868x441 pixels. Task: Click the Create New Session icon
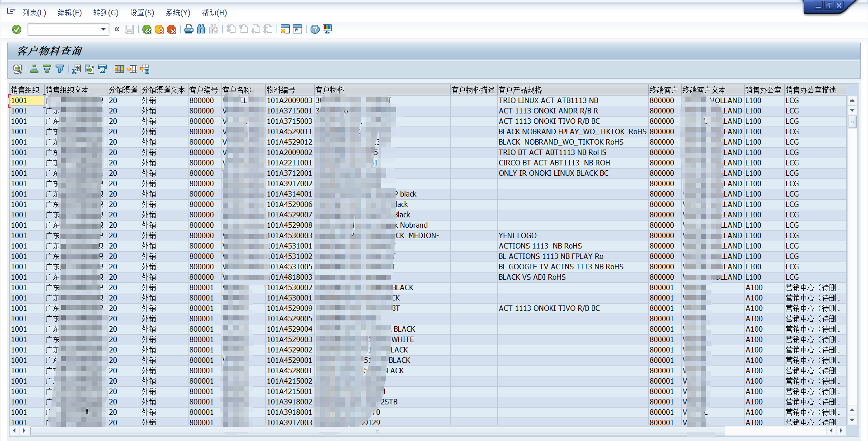285,29
